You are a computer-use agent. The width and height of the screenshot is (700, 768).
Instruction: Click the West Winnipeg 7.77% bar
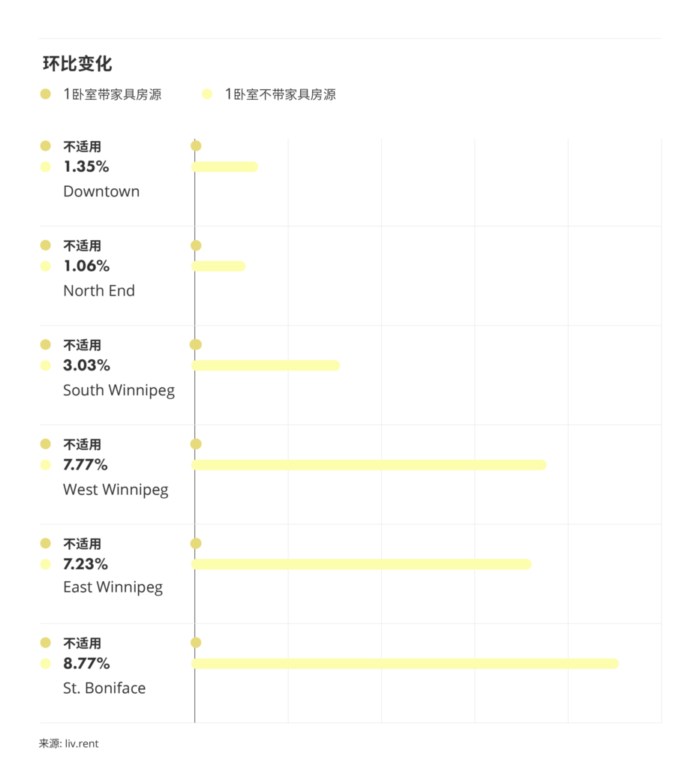369,465
